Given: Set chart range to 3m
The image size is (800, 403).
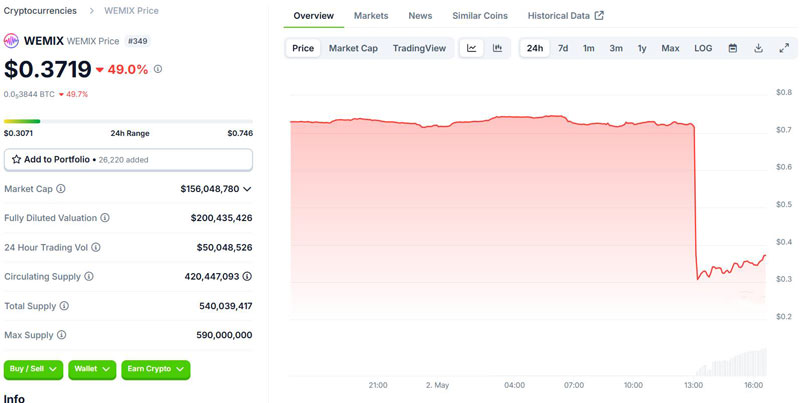Looking at the screenshot, I should pos(616,48).
